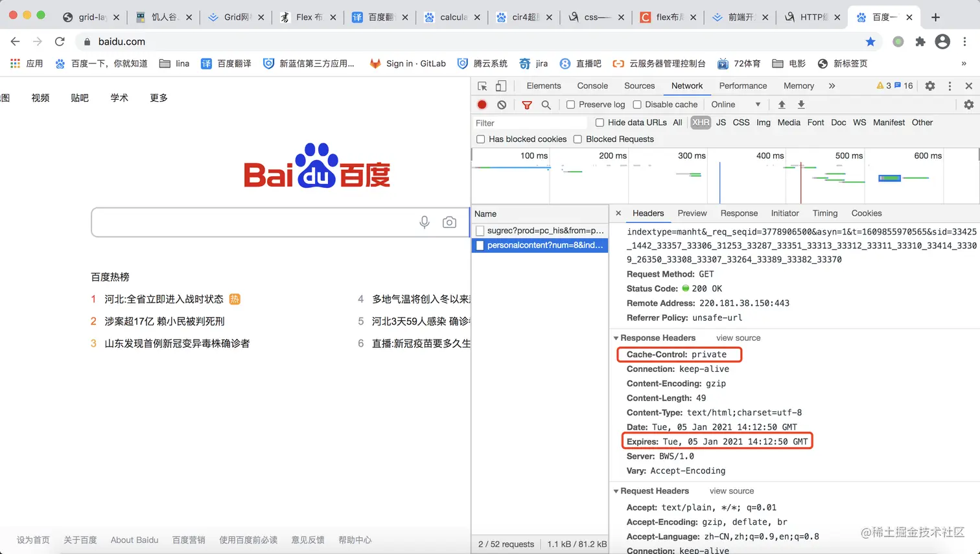Open the Memory tab
980x554 pixels.
[799, 86]
